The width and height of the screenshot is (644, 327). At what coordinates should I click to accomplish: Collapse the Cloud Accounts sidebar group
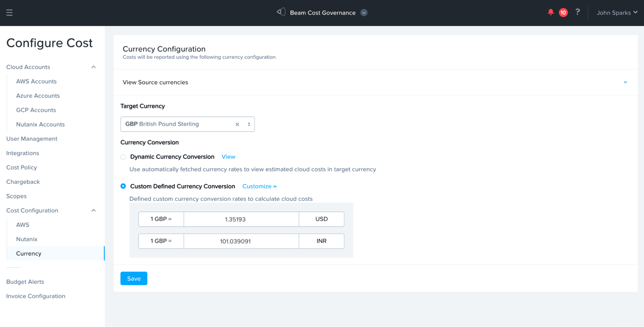tap(93, 67)
